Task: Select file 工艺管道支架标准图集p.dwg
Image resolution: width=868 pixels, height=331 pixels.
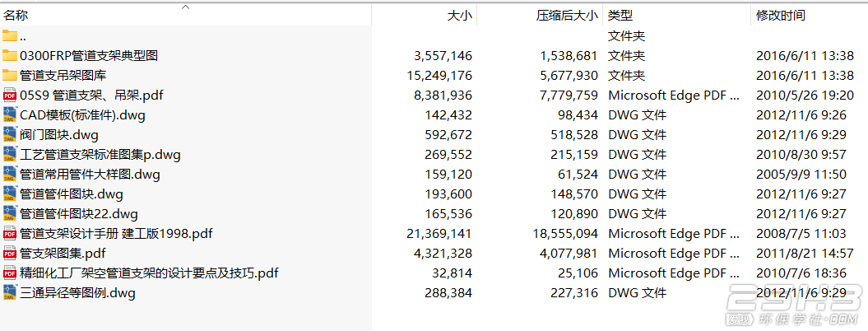Action: [x=100, y=154]
